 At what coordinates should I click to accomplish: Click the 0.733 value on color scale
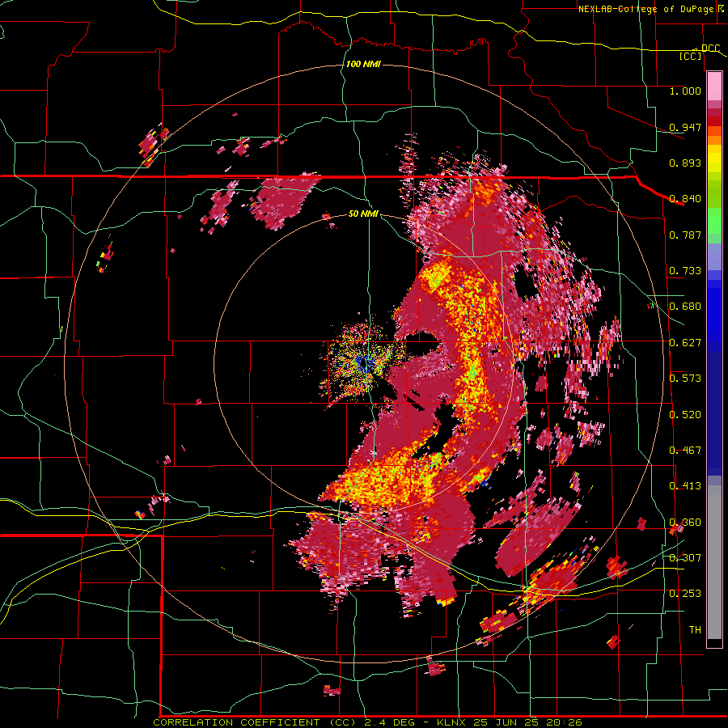(685, 271)
